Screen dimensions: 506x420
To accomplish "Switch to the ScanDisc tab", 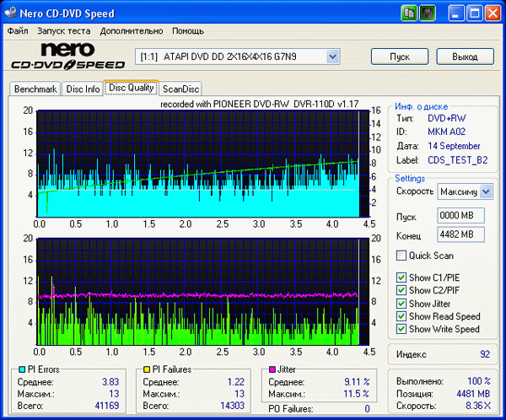I will (x=180, y=89).
